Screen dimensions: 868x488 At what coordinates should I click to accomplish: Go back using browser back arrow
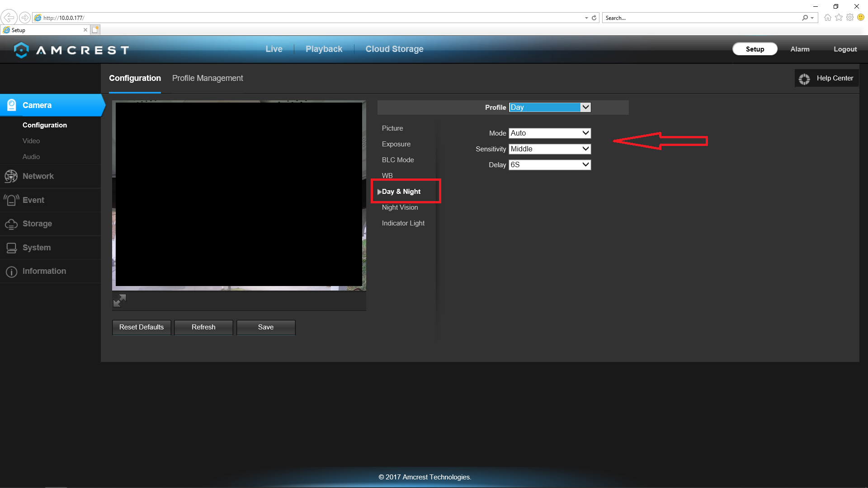tap(9, 18)
